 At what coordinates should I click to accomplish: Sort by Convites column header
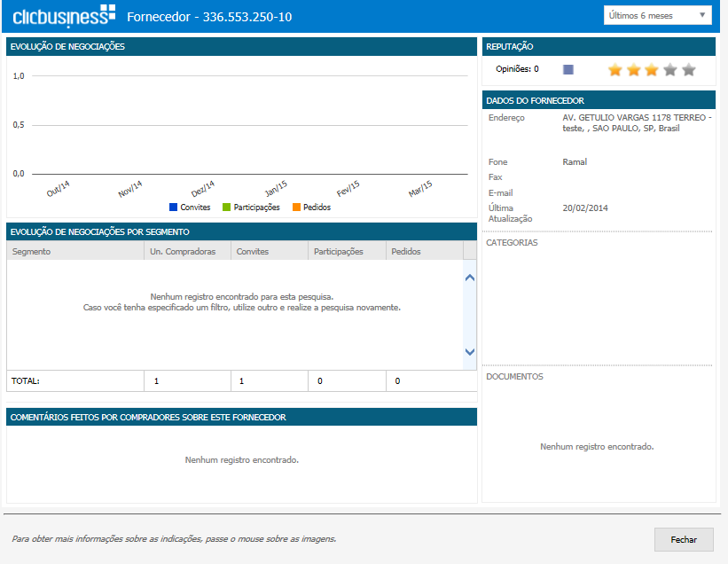270,251
